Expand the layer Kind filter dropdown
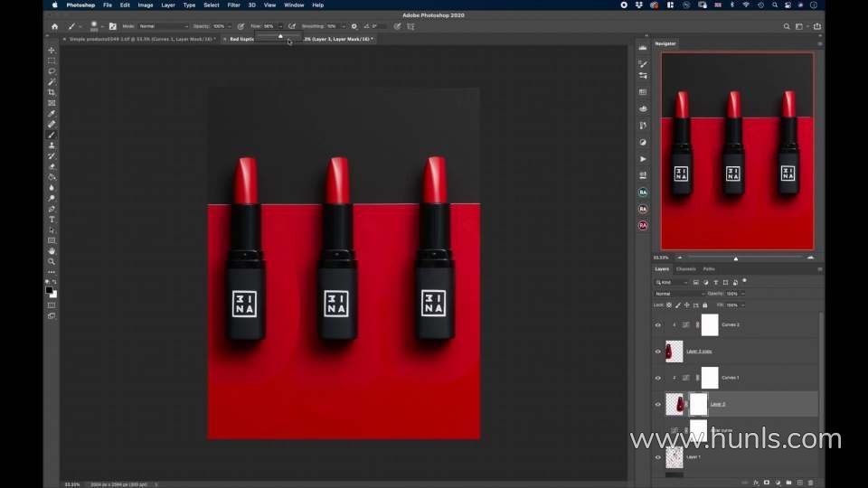Viewport: 868px width, 488px height. click(673, 282)
